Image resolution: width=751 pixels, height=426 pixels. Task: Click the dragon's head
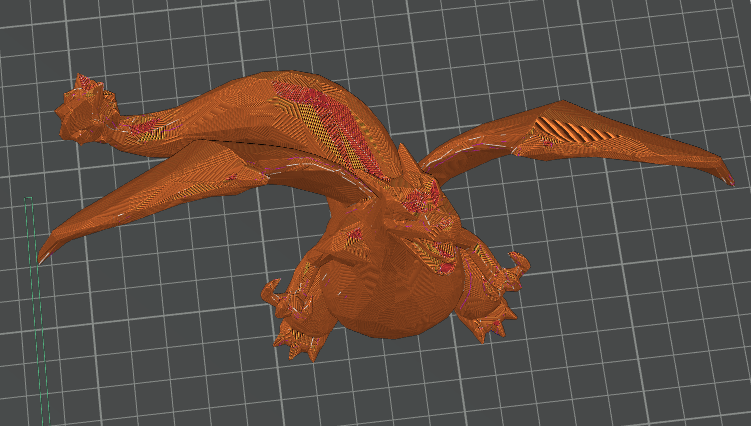[x=405, y=218]
